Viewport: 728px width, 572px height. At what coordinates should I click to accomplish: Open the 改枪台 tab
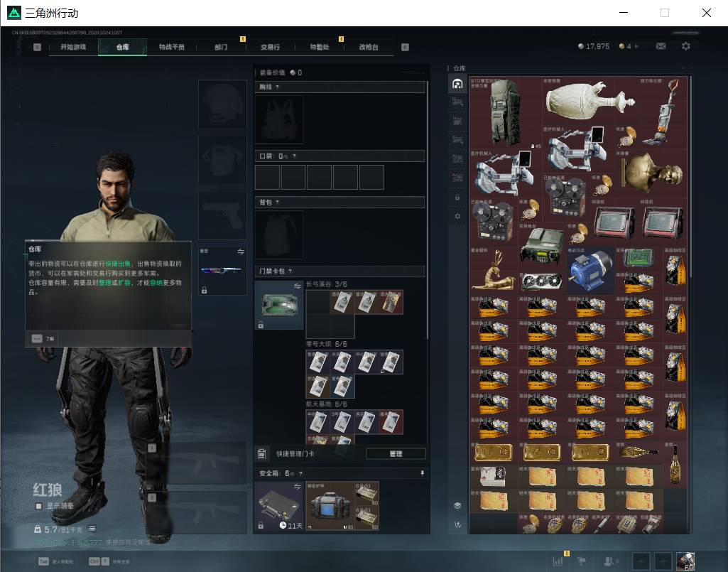369,47
